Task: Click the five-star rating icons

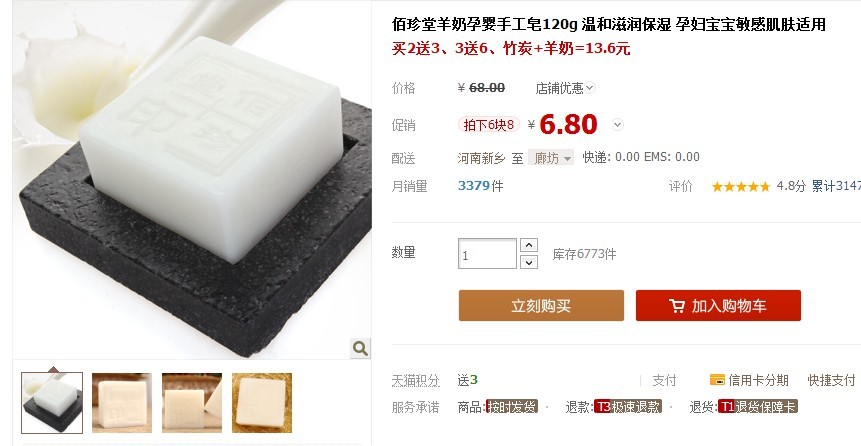Action: point(741,187)
